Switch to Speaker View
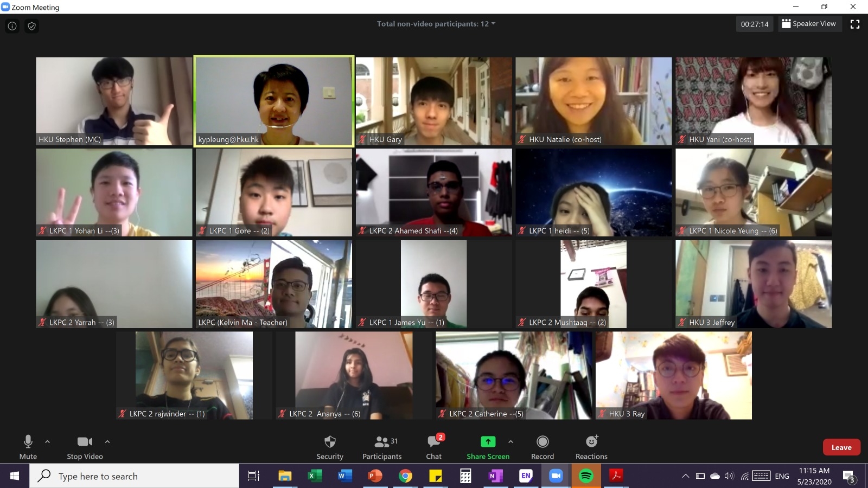 pos(809,24)
